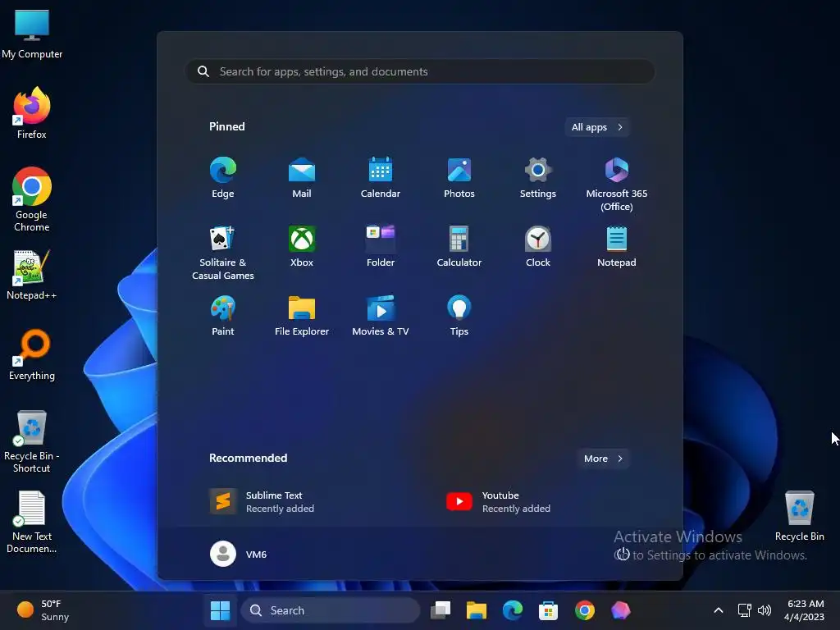Open Google Chrome on the taskbar
This screenshot has width=840, height=630.
[584, 610]
